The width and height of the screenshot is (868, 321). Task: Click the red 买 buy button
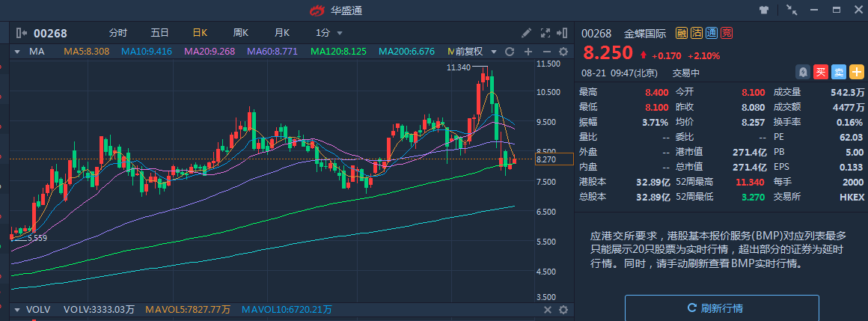coord(821,73)
